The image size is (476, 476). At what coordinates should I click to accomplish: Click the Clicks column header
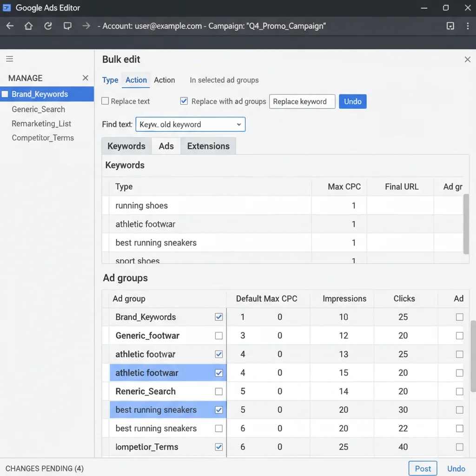tap(404, 299)
